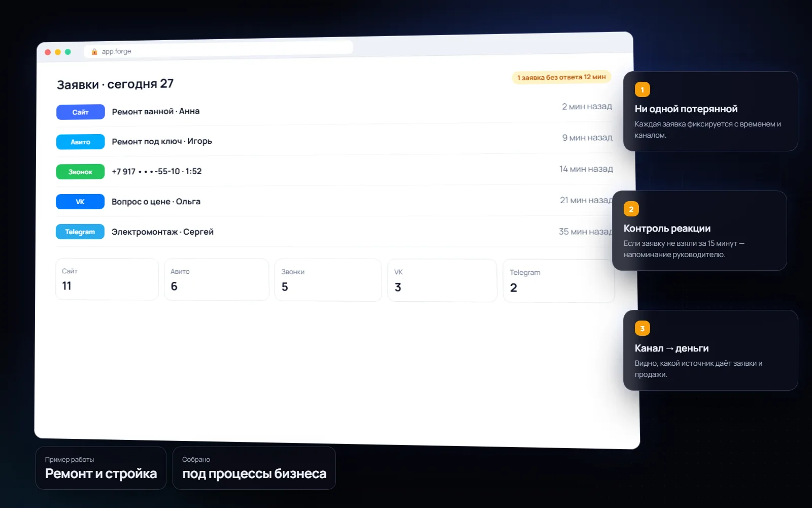Image resolution: width=812 pixels, height=508 pixels.
Task: Open the Контроль реакции feature card
Action: pyautogui.click(x=699, y=231)
